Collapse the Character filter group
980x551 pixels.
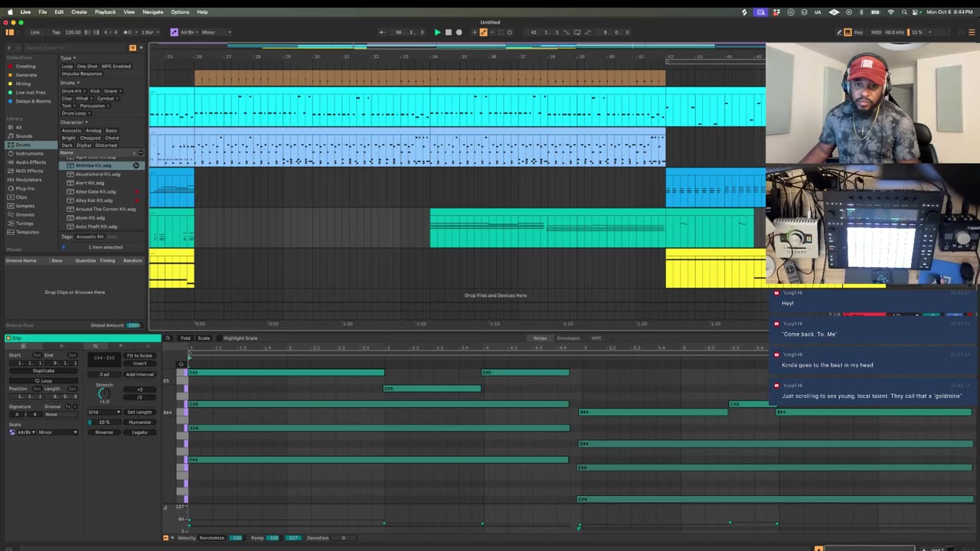pos(73,122)
